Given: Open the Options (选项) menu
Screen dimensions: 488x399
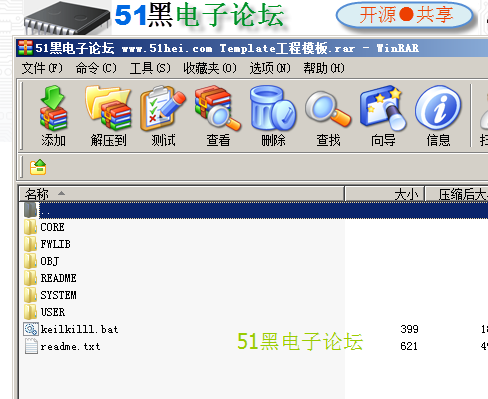Looking at the screenshot, I should [x=270, y=68].
